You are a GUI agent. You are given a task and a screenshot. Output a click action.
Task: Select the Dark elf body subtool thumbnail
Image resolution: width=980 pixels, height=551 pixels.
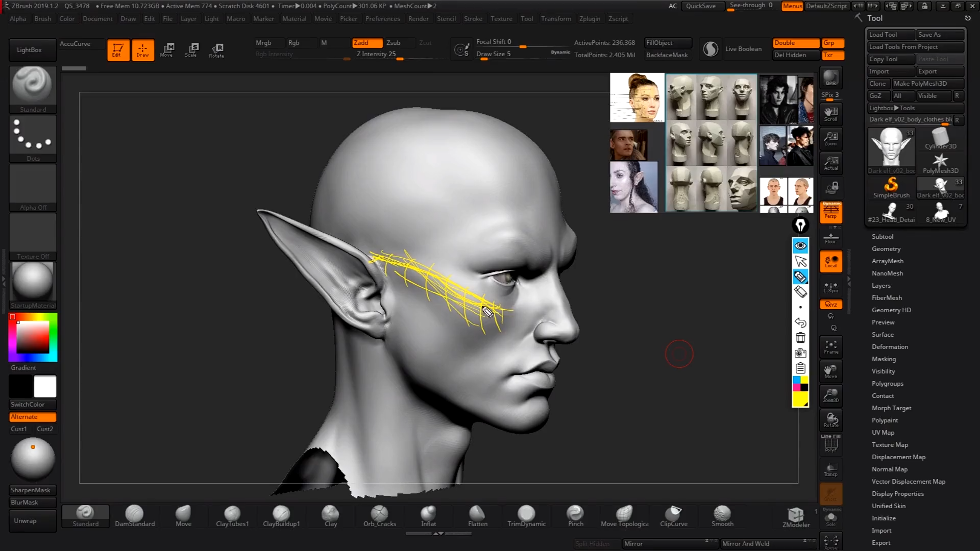(x=891, y=148)
